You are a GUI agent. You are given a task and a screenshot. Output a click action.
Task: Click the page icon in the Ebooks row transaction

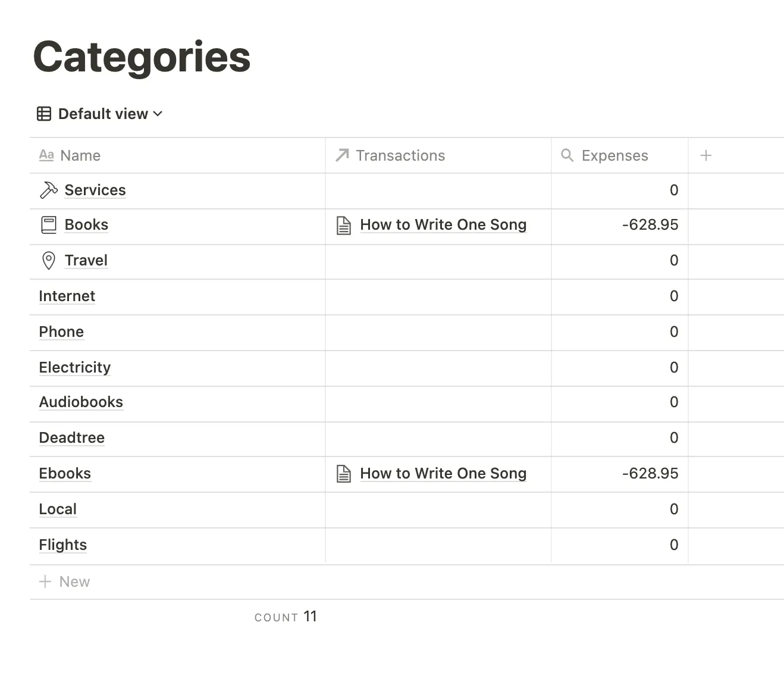coord(344,474)
